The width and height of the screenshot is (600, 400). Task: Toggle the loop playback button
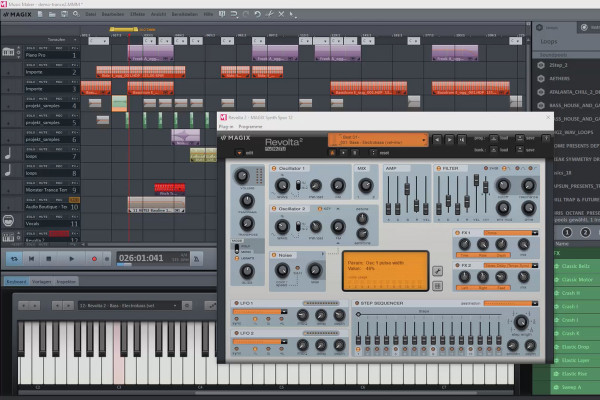click(x=14, y=259)
